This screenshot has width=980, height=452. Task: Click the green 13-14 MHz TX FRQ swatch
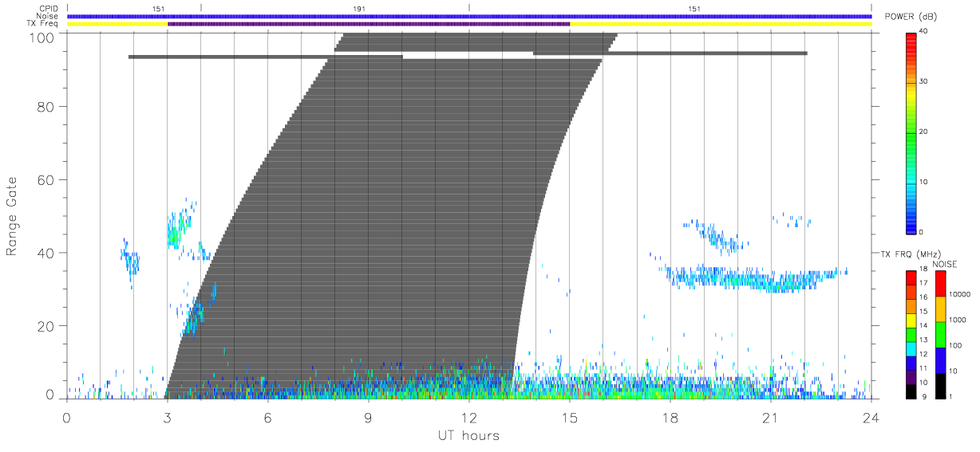point(911,334)
